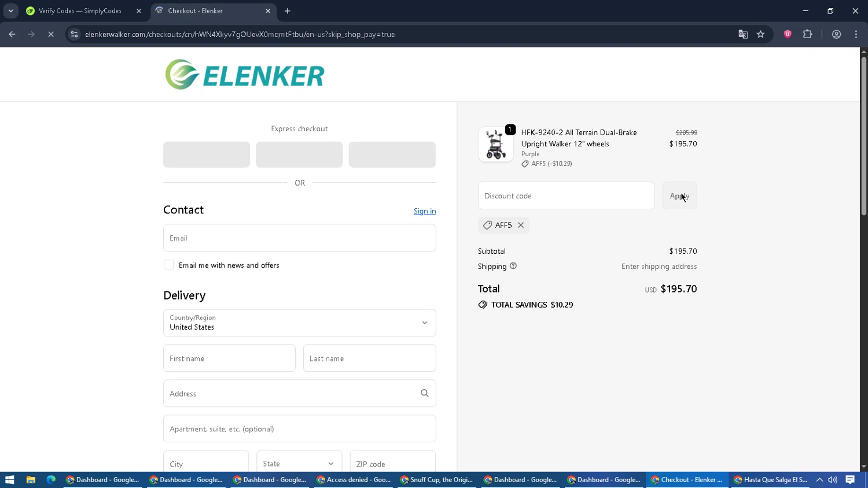Click the AFF5 discount tag icon
Image resolution: width=868 pixels, height=488 pixels.
[x=487, y=225]
